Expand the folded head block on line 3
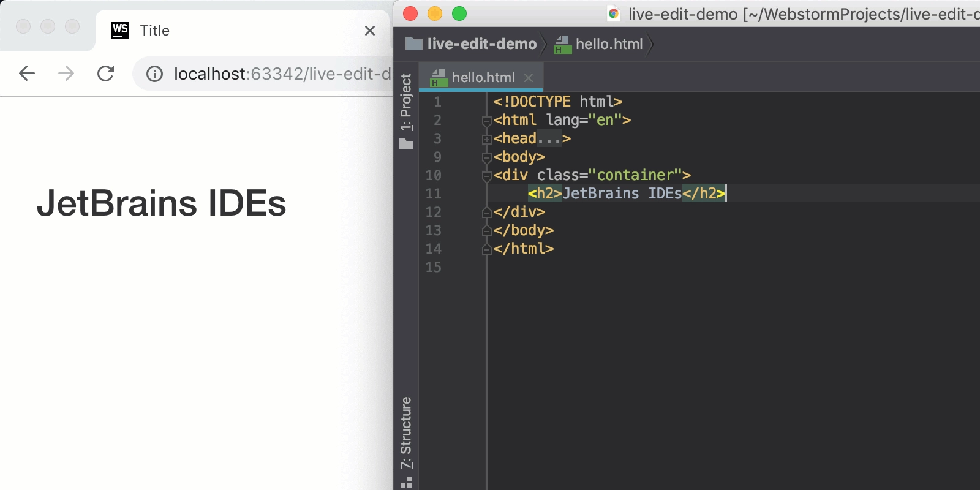Viewport: 980px width, 490px height. (x=487, y=140)
